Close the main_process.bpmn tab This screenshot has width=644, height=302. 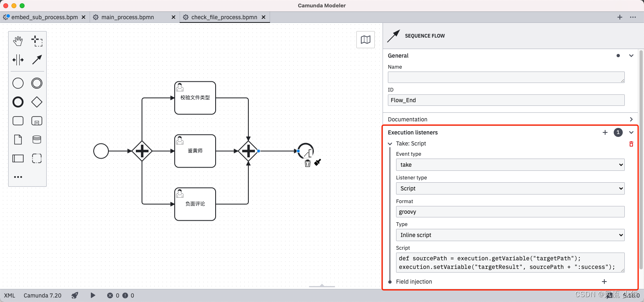173,17
